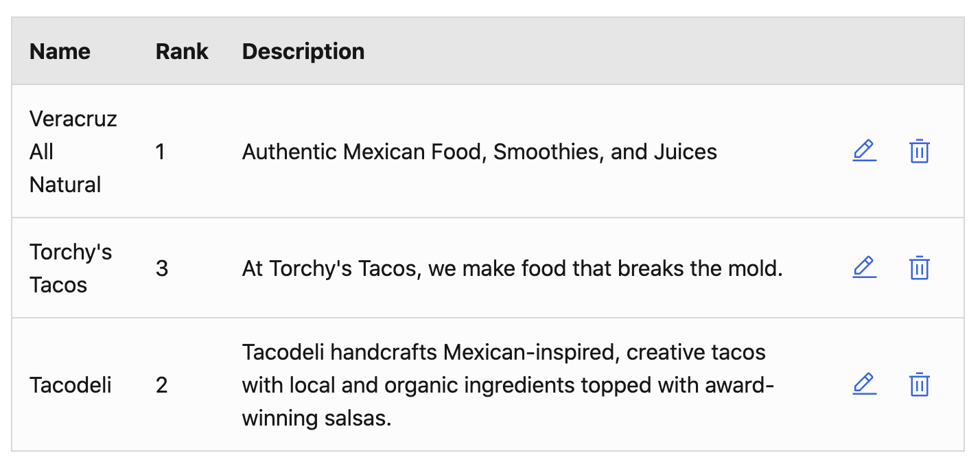The height and width of the screenshot is (464, 980).
Task: Select the Torchy's Tacos description text
Action: 512,268
